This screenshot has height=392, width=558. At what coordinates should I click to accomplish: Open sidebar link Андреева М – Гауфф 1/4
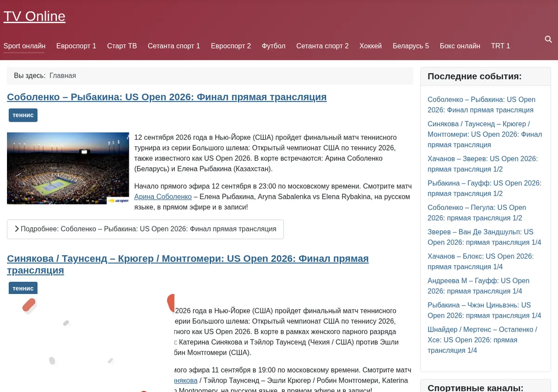[478, 286]
